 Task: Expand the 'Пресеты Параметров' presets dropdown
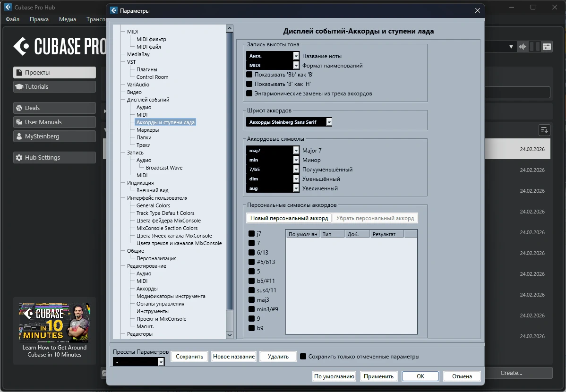click(x=161, y=362)
